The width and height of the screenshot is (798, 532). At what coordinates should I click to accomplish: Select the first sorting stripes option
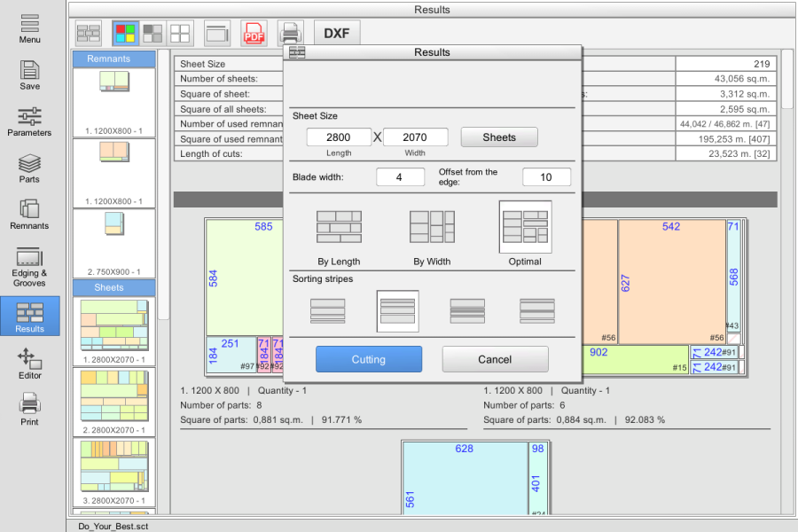click(x=328, y=311)
